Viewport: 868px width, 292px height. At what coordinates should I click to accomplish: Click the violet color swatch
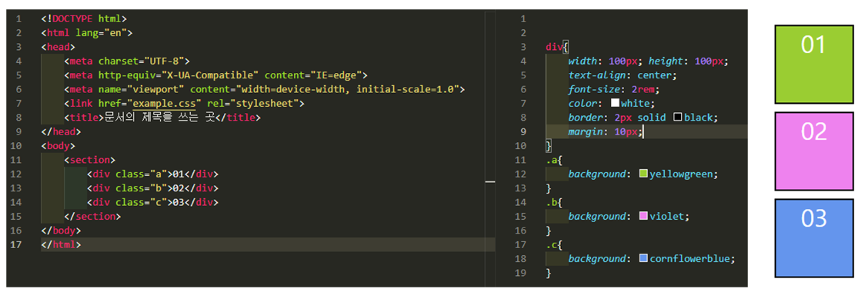point(643,216)
